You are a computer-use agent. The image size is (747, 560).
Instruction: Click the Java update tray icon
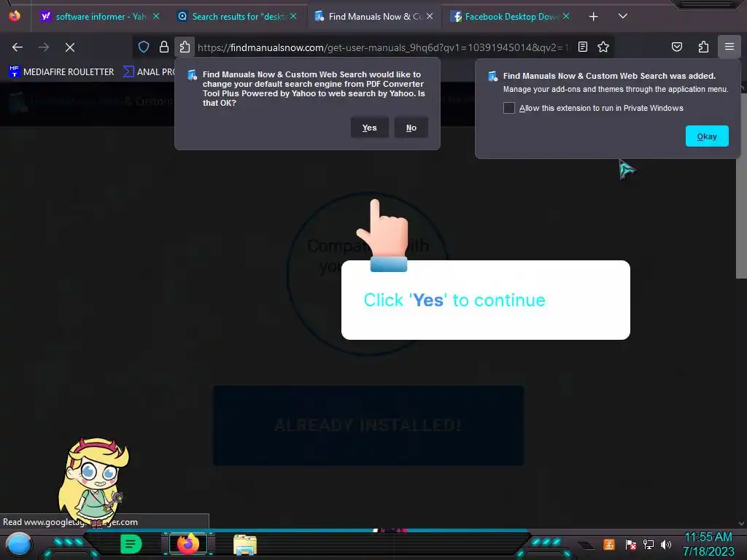[x=609, y=544]
